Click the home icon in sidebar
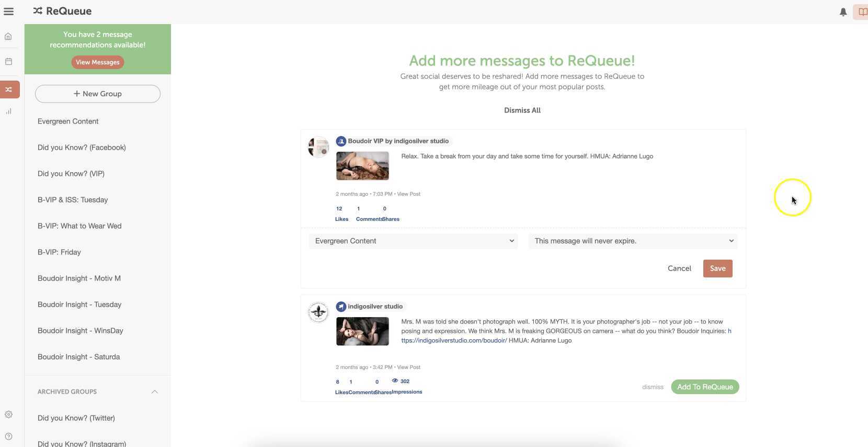Viewport: 868px width, 447px height. tap(8, 37)
